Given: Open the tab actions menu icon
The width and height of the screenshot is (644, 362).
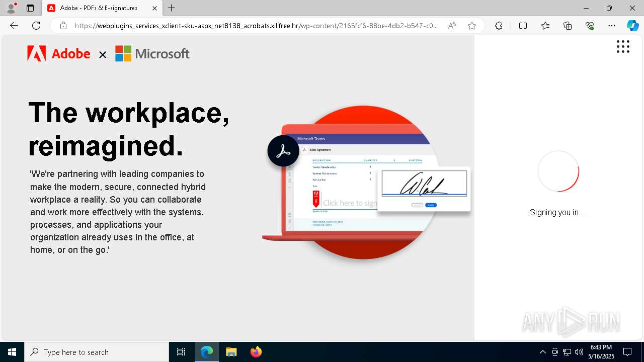Looking at the screenshot, I should coord(30,8).
